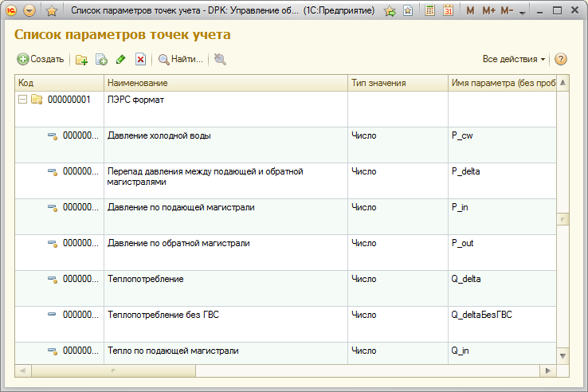The width and height of the screenshot is (588, 392).
Task: Click horizontal scrollbar right arrow
Action: [548, 371]
